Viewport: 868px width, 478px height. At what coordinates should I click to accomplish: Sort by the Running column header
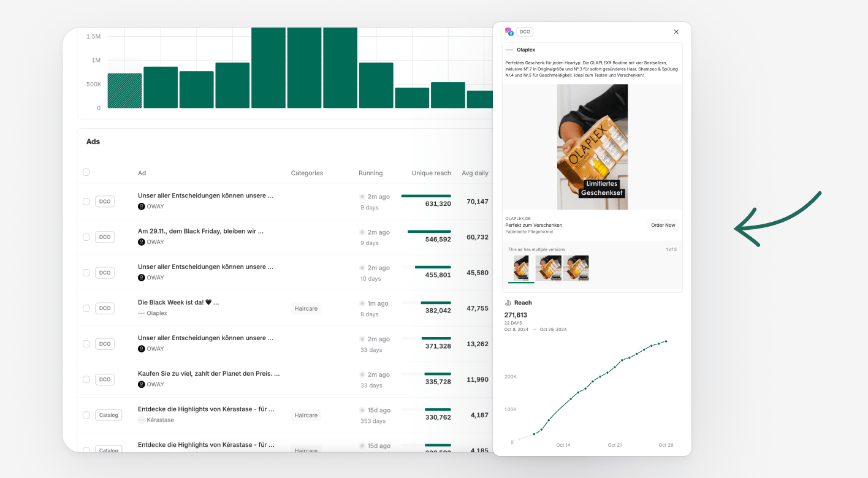click(x=371, y=173)
